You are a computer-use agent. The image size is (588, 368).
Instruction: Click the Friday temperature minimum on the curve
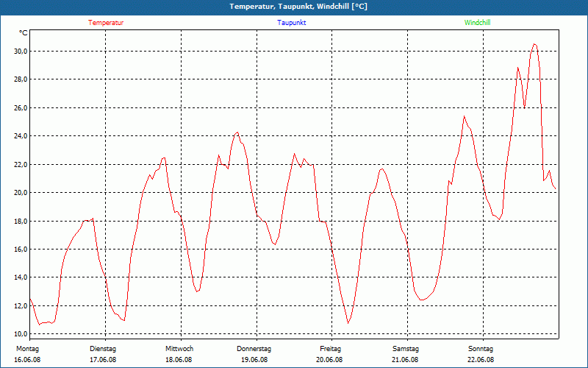click(x=348, y=323)
